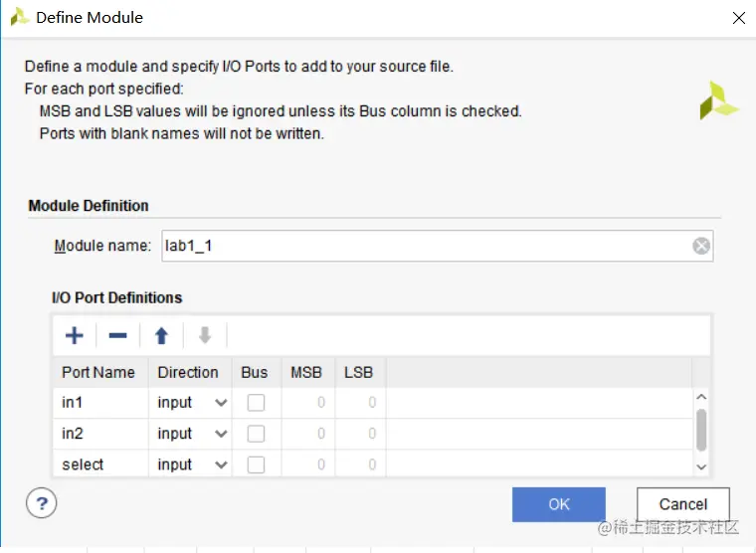Toggle Bus checkbox for in2 port

click(256, 434)
